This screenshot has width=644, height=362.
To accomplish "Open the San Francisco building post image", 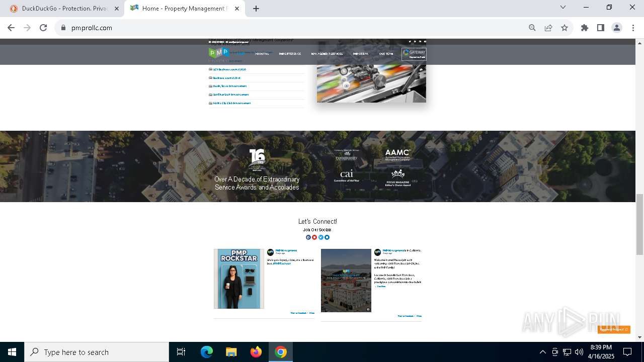I will (x=346, y=280).
